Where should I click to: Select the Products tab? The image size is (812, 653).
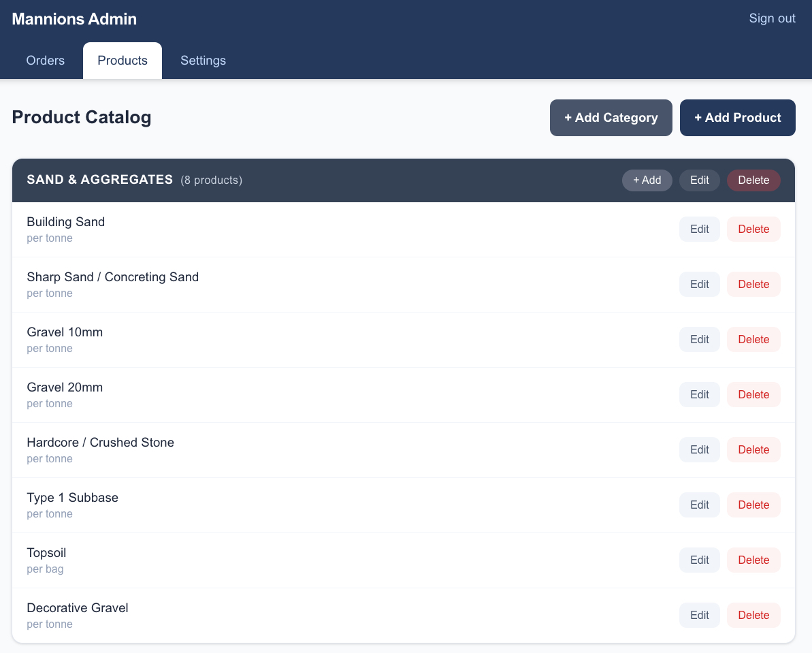pos(122,61)
